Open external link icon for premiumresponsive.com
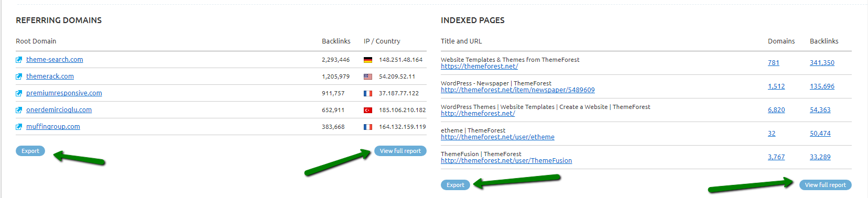Image resolution: width=868 pixels, height=198 pixels. [x=19, y=93]
